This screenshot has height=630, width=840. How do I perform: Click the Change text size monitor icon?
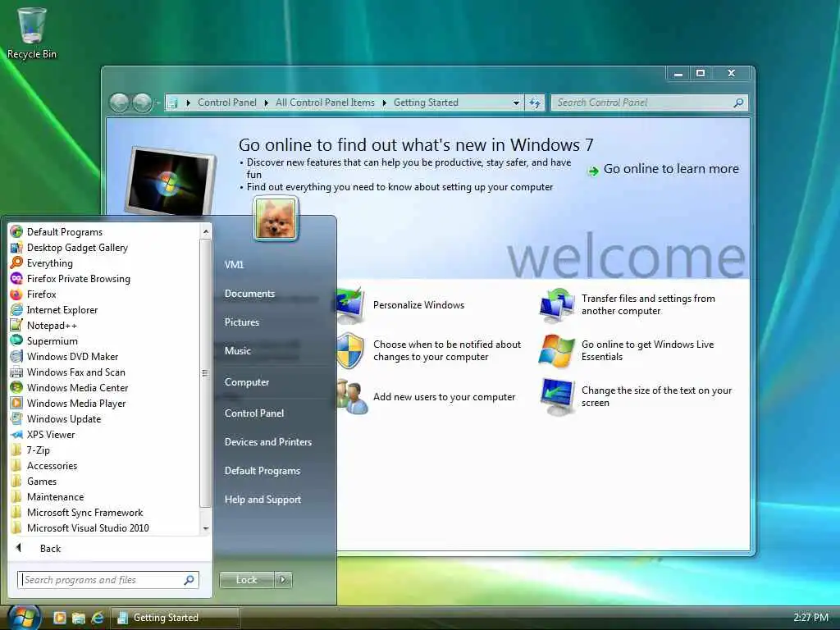click(557, 396)
